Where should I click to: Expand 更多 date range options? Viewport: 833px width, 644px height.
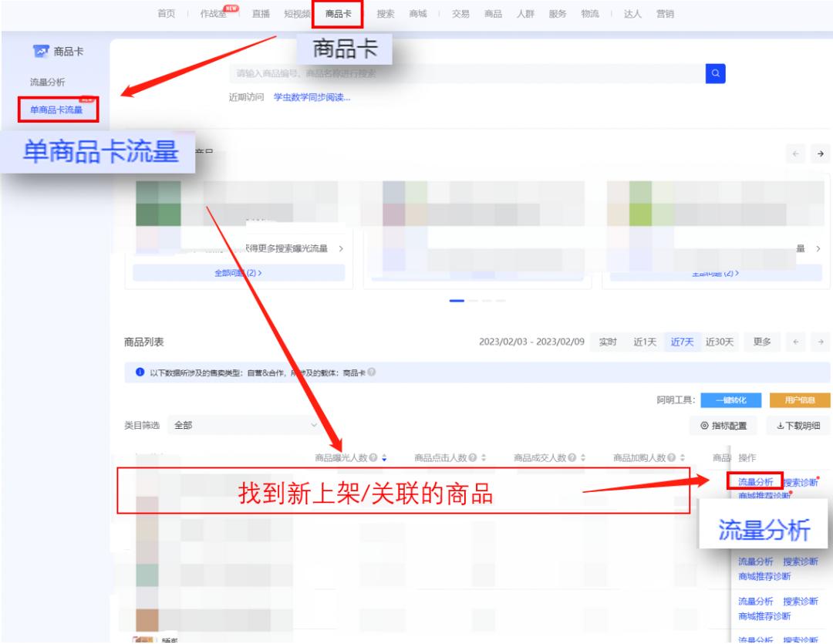[x=761, y=342]
